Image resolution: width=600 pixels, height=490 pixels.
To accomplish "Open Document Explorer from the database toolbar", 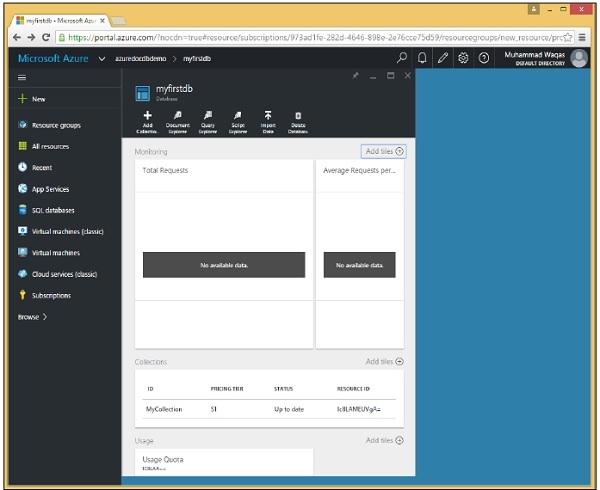I will pyautogui.click(x=178, y=120).
